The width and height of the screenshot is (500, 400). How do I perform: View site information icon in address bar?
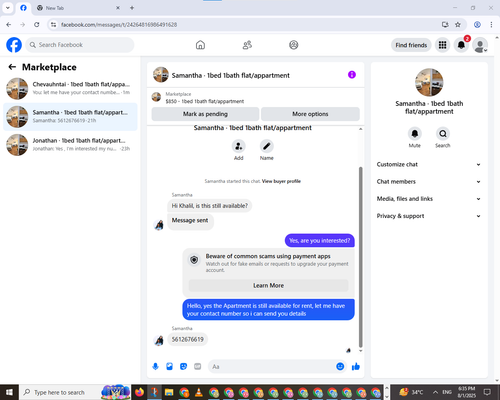point(53,25)
